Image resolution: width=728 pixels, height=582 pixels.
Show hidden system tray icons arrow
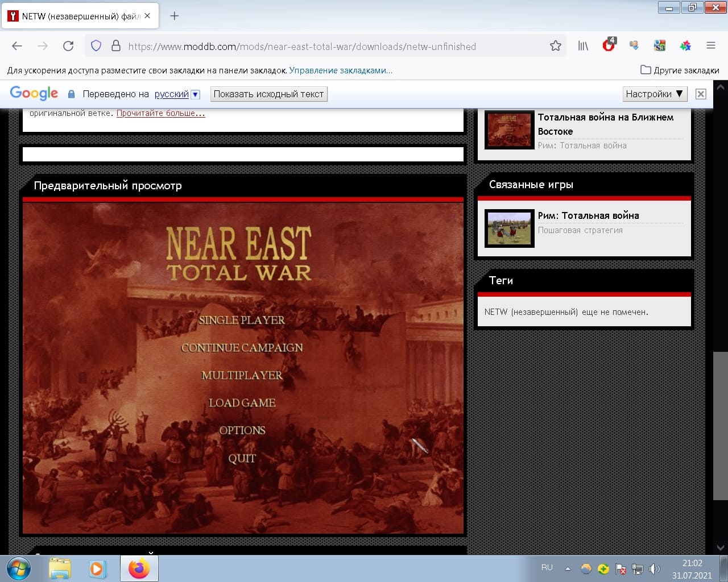click(x=567, y=568)
